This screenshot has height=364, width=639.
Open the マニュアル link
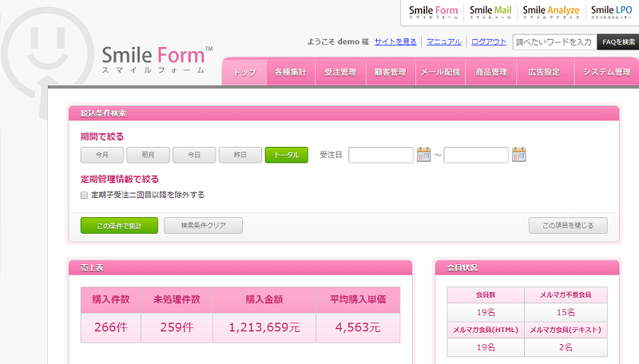pyautogui.click(x=444, y=42)
